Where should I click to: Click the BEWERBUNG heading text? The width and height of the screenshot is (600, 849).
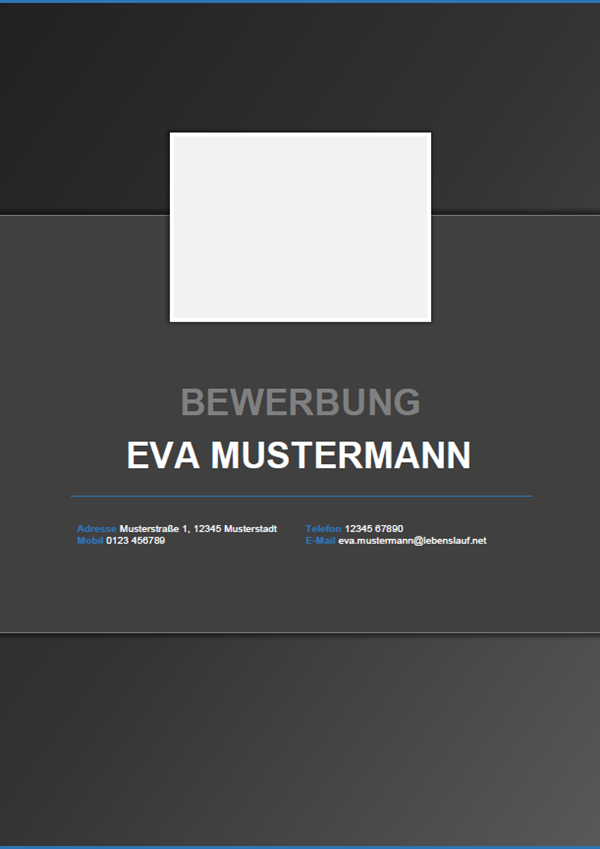coord(300,402)
